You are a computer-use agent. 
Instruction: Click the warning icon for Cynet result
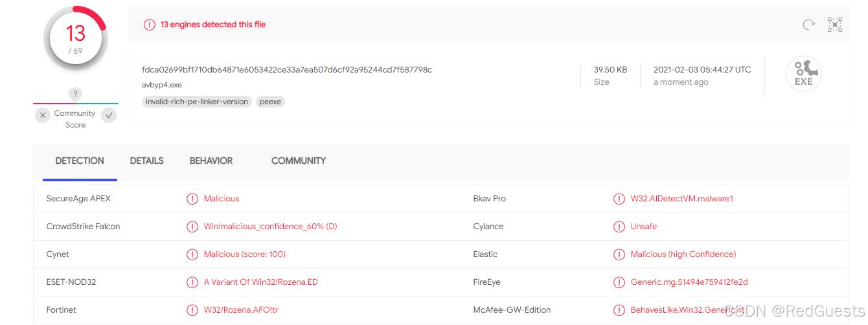(x=192, y=254)
